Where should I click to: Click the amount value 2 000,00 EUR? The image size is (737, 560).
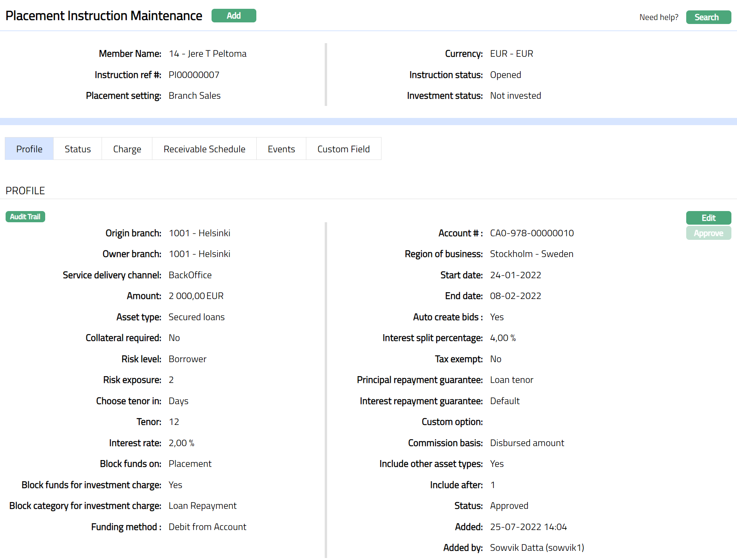click(x=196, y=296)
